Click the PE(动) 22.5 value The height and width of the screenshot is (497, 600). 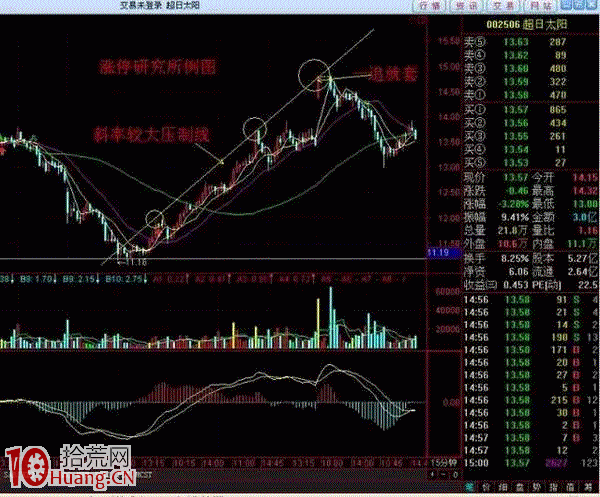point(589,285)
